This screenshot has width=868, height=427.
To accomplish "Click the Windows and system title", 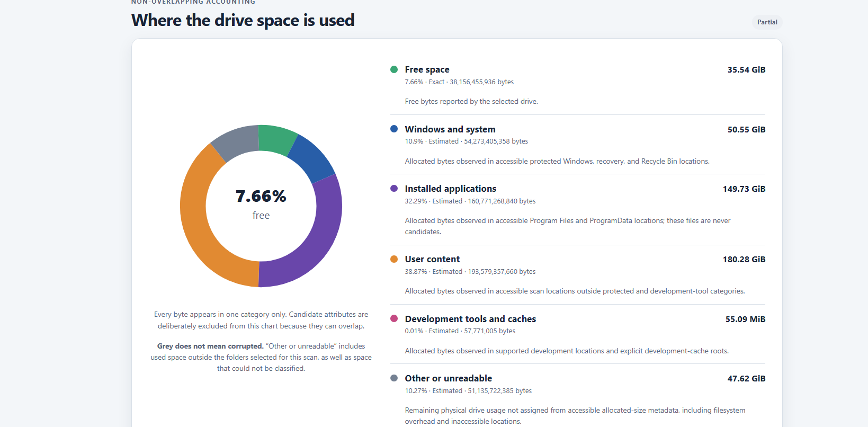I will [450, 129].
